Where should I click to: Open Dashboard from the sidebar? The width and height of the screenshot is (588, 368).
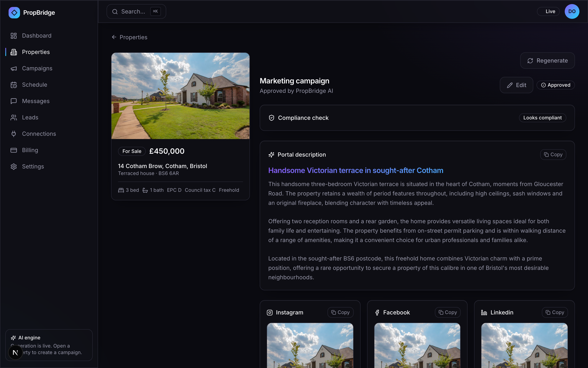49,36
